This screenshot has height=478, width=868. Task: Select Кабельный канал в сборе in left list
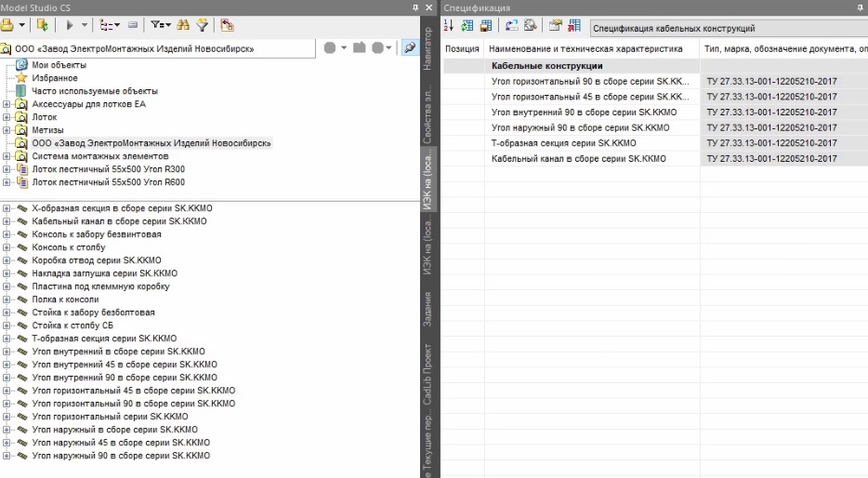tap(119, 221)
